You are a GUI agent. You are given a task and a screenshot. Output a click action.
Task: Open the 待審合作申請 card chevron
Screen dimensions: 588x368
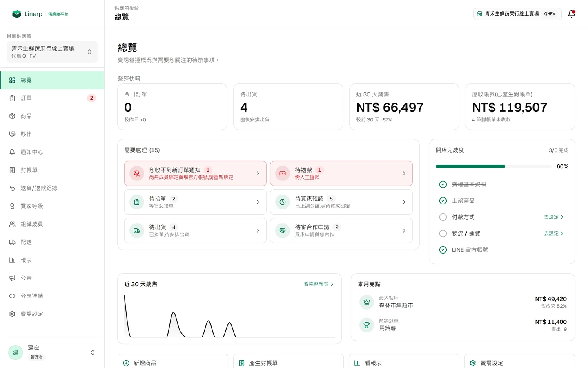(x=404, y=231)
